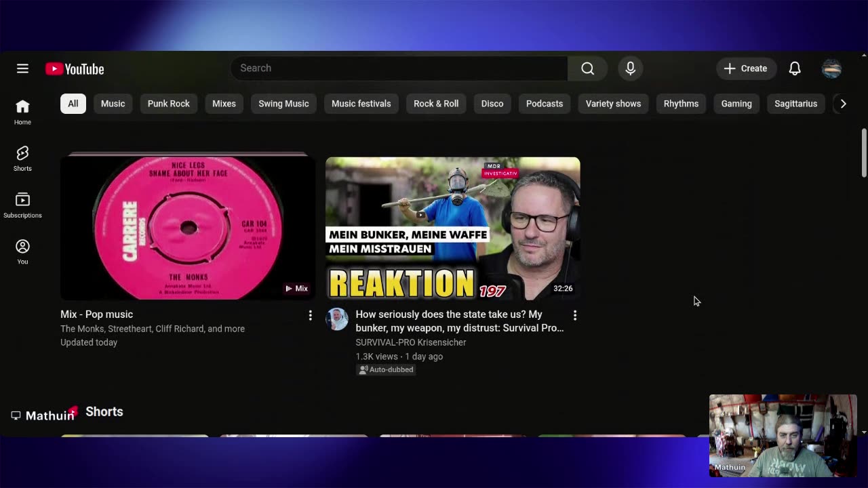The height and width of the screenshot is (488, 868).
Task: Open the SURVIVAL-PRO channel avatar
Action: pyautogui.click(x=337, y=319)
